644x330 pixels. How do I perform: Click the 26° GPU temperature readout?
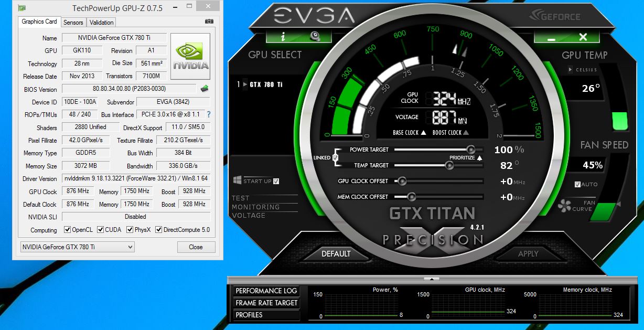591,89
